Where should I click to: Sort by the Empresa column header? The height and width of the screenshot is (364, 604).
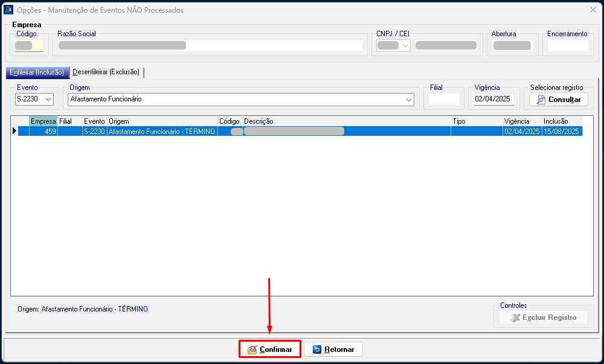43,121
